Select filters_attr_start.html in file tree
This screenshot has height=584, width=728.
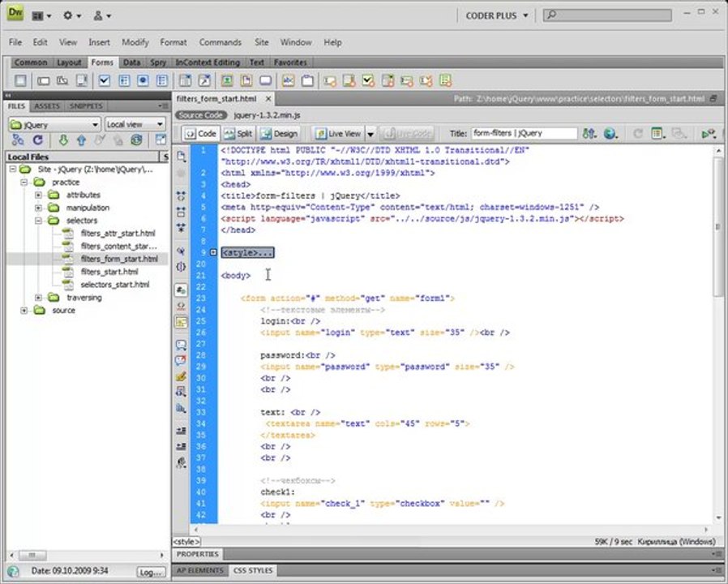pos(118,234)
